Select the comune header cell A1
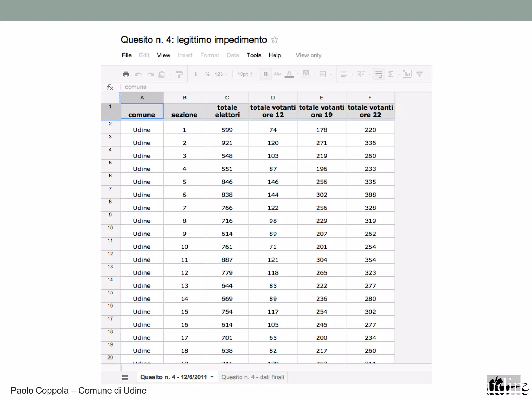This screenshot has height=399, width=532. point(142,111)
